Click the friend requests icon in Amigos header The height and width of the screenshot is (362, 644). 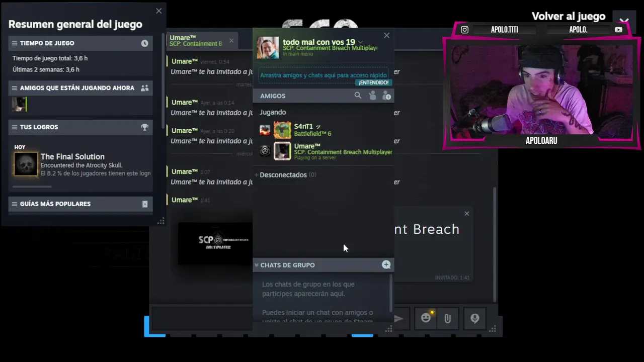coord(372,96)
